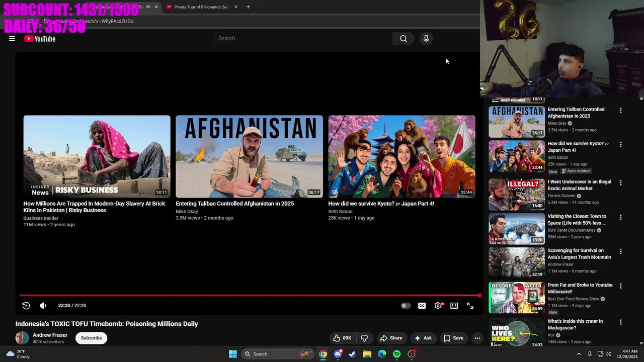Open the more actions ellipsis

pyautogui.click(x=477, y=338)
